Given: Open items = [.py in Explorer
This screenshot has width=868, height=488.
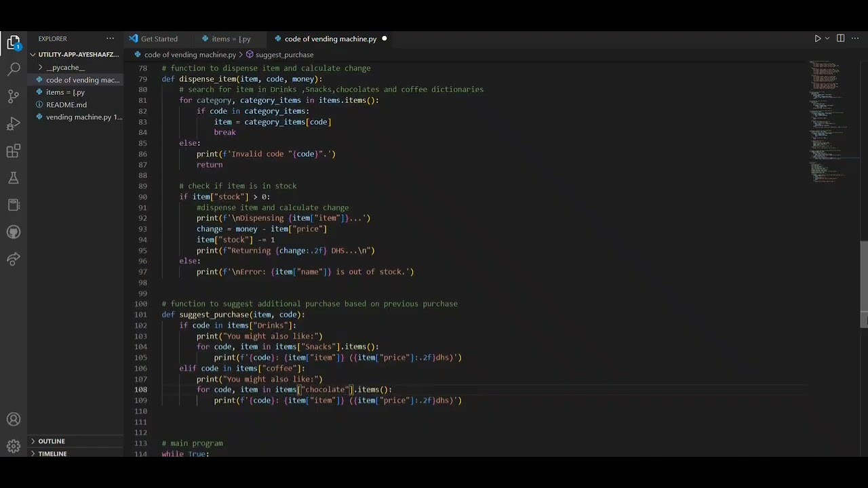Looking at the screenshot, I should click(76, 92).
